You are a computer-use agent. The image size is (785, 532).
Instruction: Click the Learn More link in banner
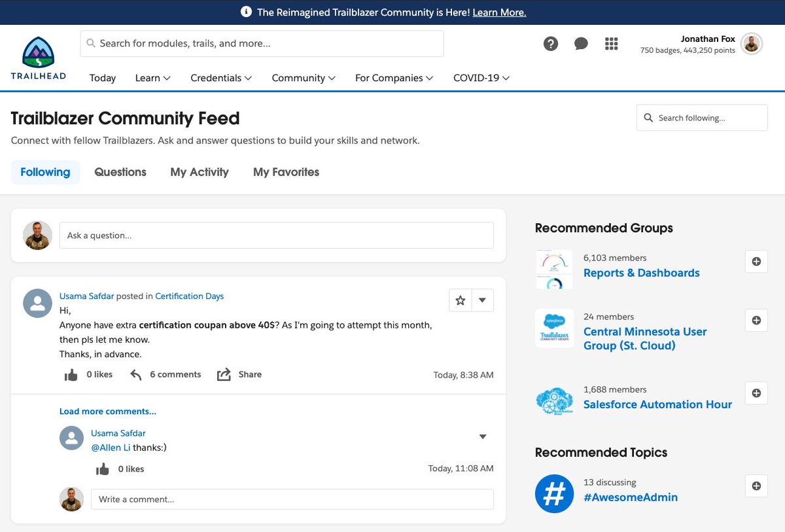pos(499,12)
